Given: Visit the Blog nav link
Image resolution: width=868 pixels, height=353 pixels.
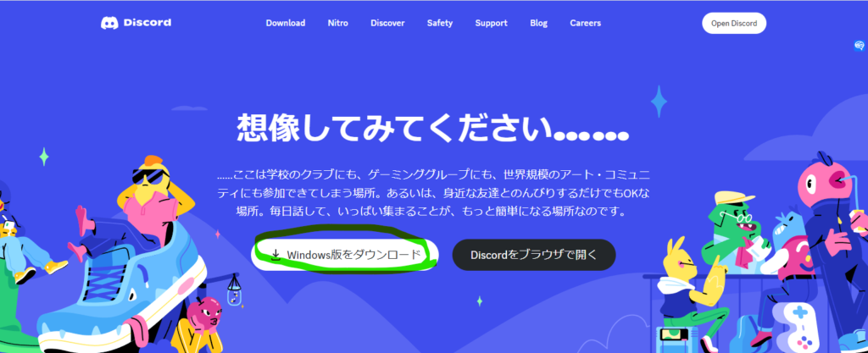Looking at the screenshot, I should [x=538, y=23].
